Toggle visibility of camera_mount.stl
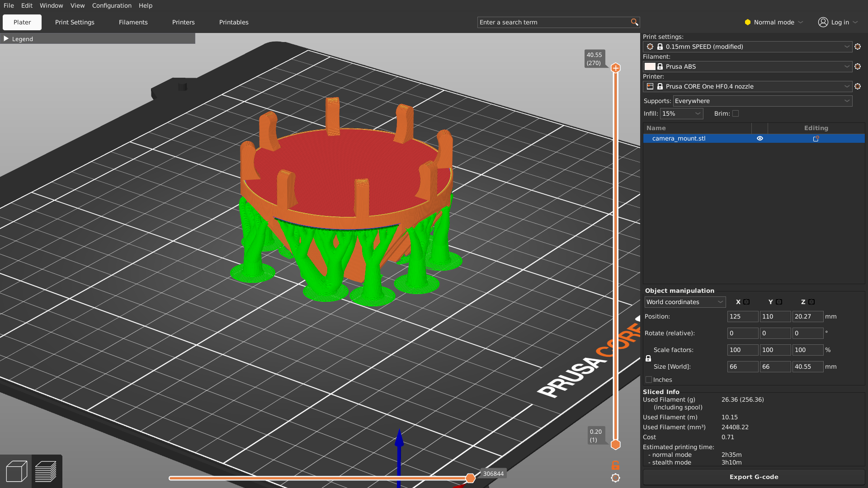The image size is (868, 488). tap(760, 139)
